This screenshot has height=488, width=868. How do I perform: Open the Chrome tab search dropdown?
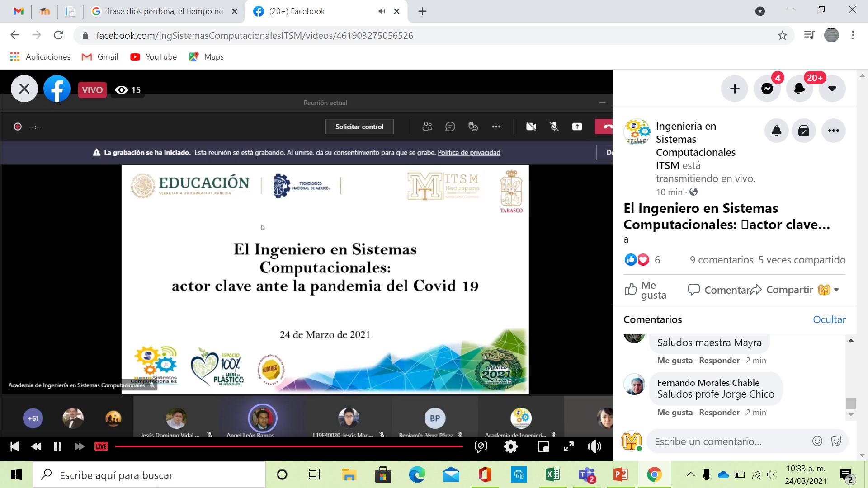[760, 11]
